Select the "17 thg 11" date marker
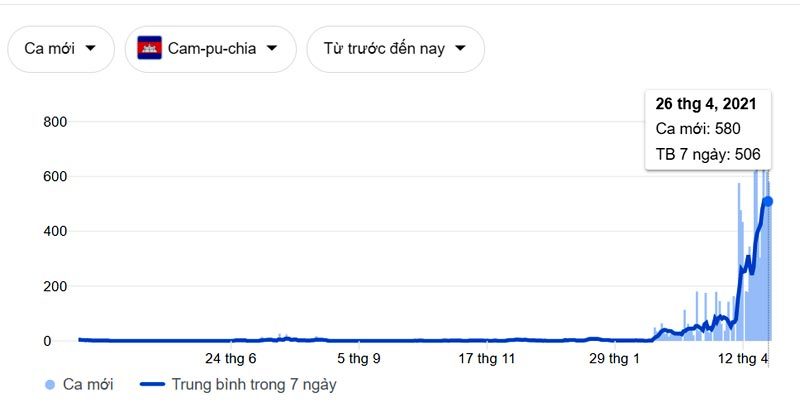The width and height of the screenshot is (800, 412). [488, 358]
